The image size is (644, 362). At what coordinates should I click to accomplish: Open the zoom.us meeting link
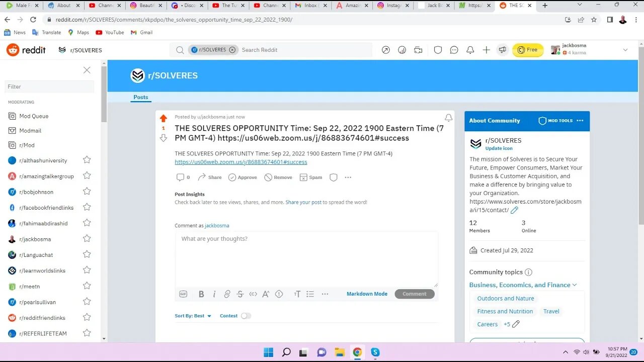tap(241, 162)
